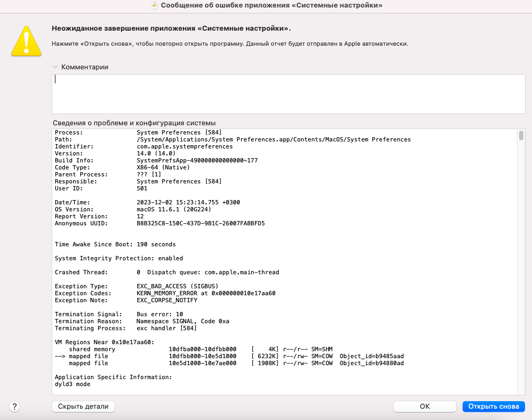Click the mapped file row with Object_id=b94880ad

tap(237, 364)
